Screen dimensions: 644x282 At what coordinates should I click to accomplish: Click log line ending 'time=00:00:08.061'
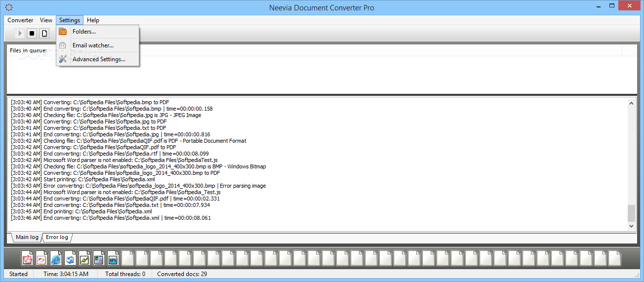[x=111, y=218]
